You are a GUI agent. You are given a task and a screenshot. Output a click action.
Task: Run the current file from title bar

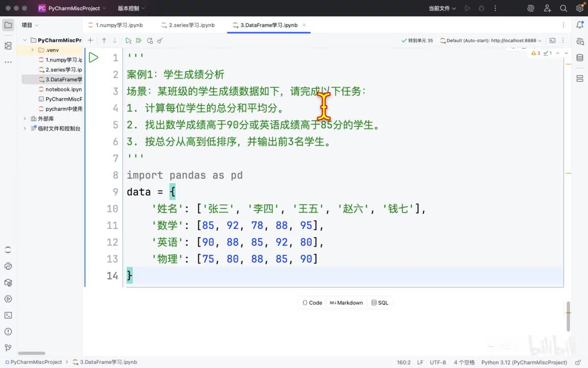pos(468,8)
